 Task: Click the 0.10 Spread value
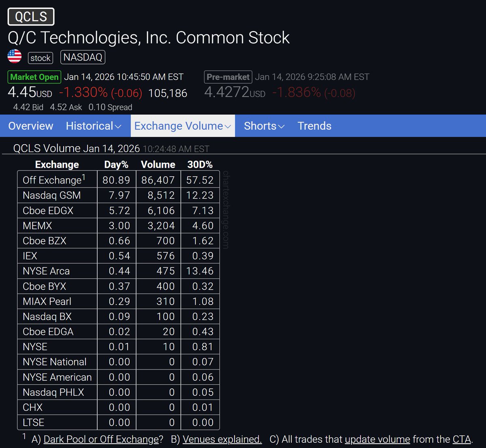(x=111, y=107)
